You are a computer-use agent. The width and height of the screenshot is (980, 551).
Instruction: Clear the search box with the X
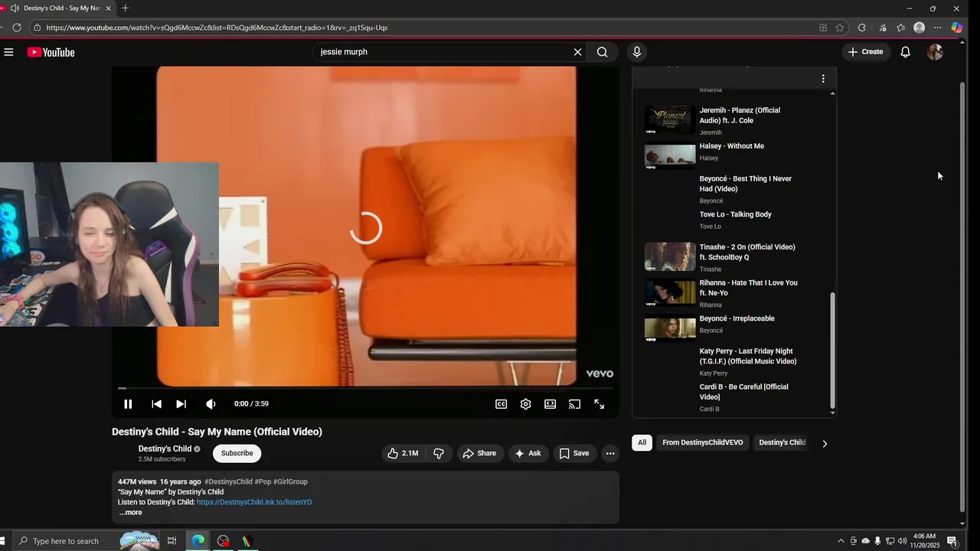coord(578,52)
